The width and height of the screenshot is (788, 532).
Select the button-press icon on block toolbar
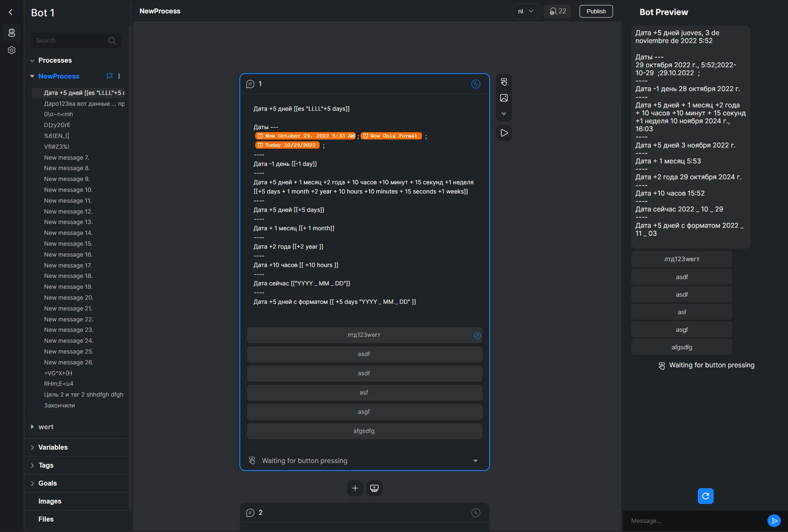point(504,81)
